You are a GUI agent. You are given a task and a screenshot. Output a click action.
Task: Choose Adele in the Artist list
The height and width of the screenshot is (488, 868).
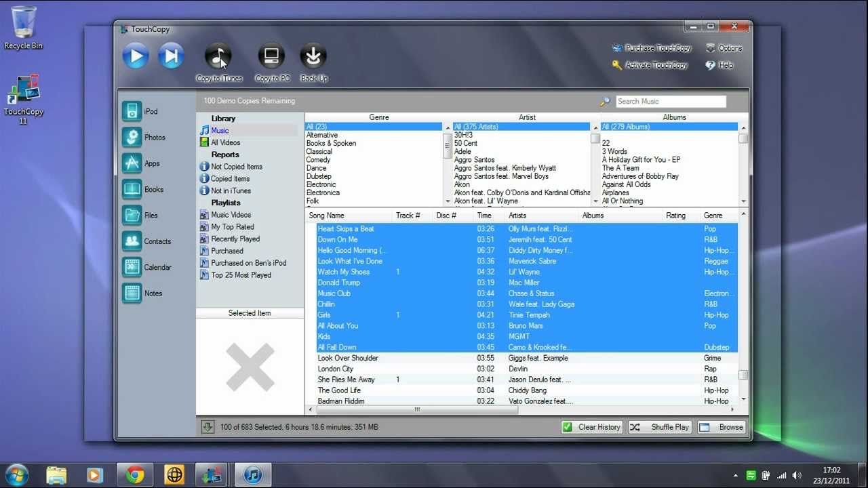[462, 152]
